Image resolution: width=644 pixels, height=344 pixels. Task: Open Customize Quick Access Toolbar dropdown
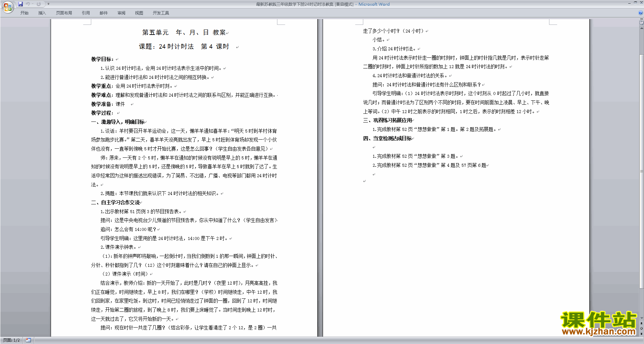(48, 4)
